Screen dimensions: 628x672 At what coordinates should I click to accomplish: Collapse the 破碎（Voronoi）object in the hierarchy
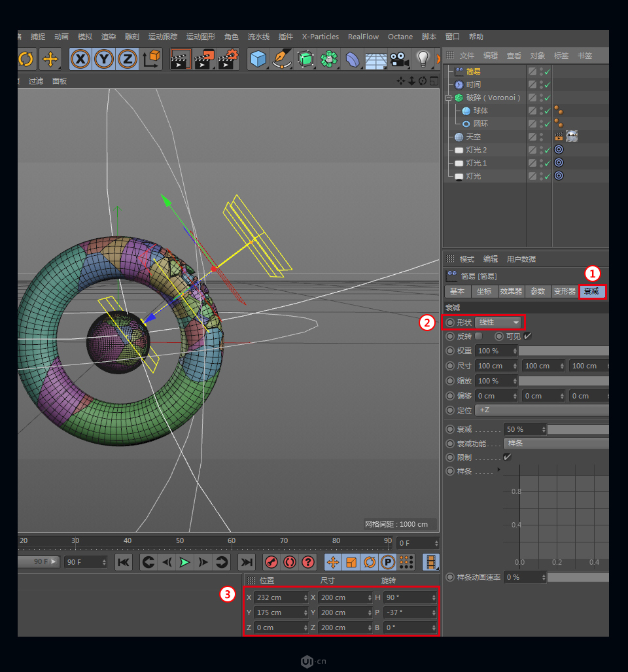[448, 97]
